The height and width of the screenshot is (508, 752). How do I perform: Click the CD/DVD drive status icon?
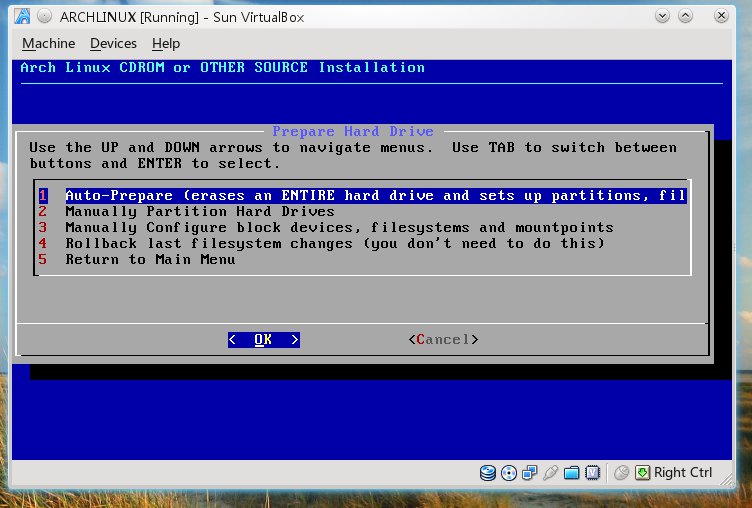click(508, 473)
